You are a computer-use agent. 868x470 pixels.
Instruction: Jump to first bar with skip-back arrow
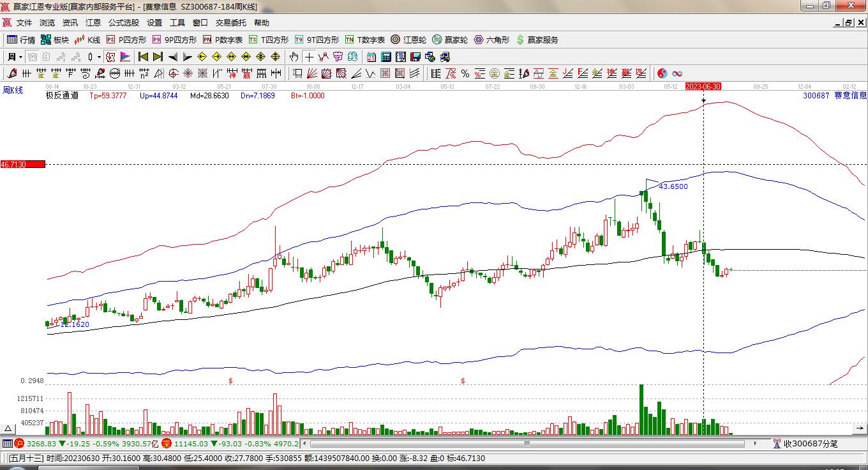143,57
